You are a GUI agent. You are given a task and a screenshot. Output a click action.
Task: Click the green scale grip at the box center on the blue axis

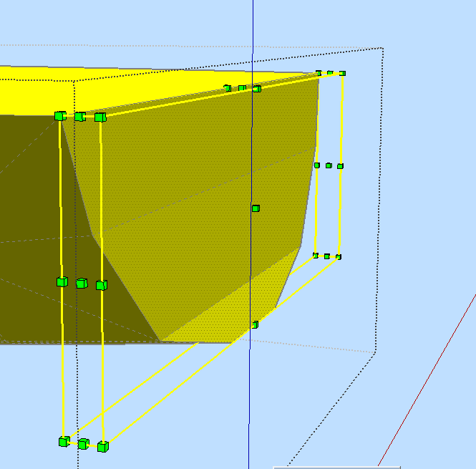[x=256, y=208]
